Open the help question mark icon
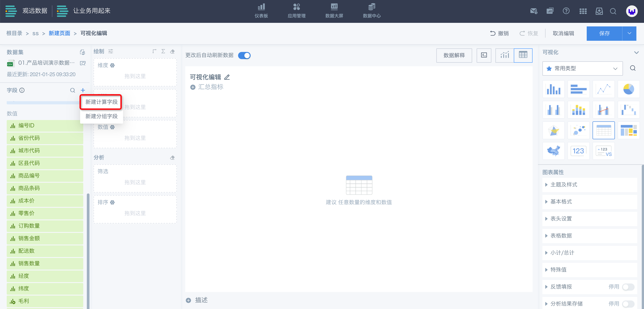 point(566,11)
